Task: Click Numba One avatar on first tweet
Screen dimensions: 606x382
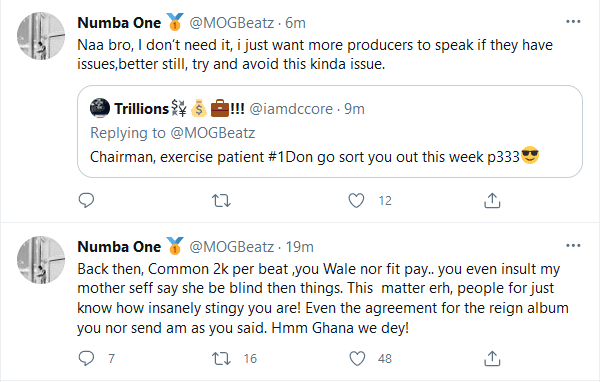Action: [x=41, y=36]
